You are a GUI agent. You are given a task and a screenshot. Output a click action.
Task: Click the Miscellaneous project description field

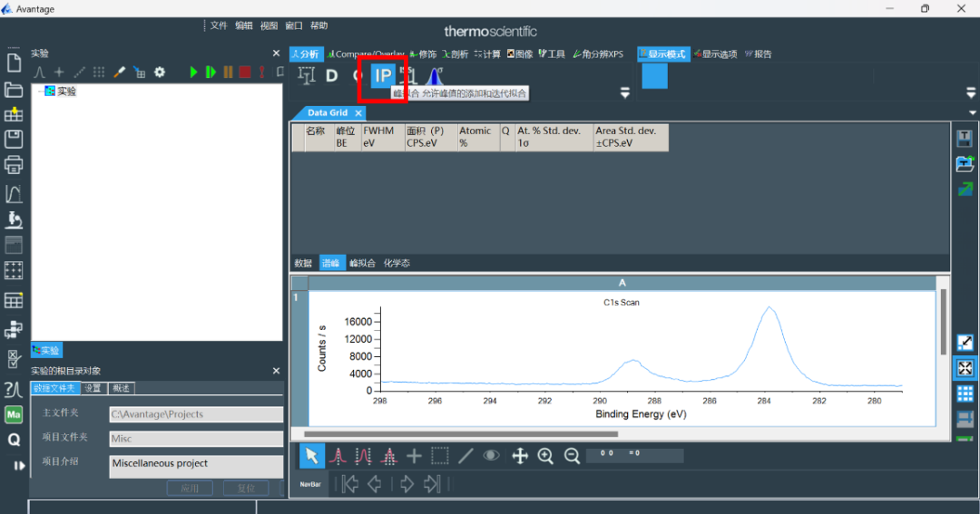pos(196,467)
